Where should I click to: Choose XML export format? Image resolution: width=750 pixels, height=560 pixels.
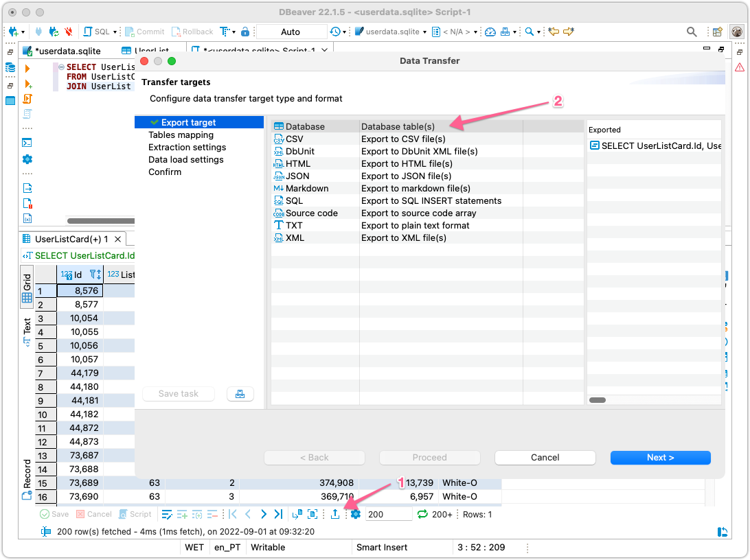pyautogui.click(x=427, y=238)
